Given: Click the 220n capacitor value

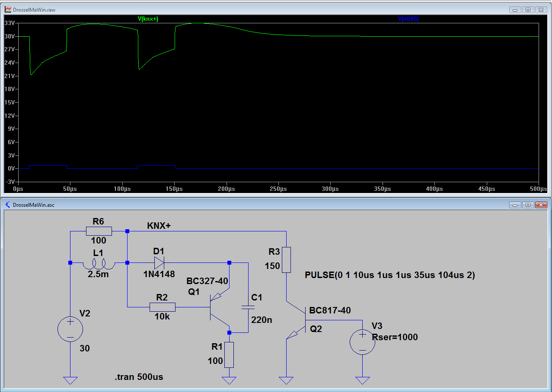Looking at the screenshot, I should point(261,320).
